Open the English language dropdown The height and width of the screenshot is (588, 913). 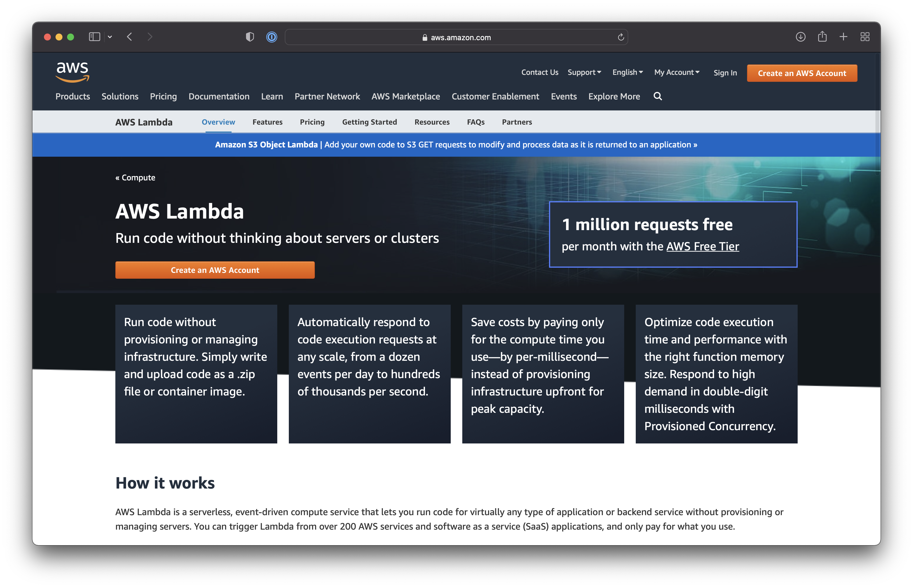click(x=627, y=73)
